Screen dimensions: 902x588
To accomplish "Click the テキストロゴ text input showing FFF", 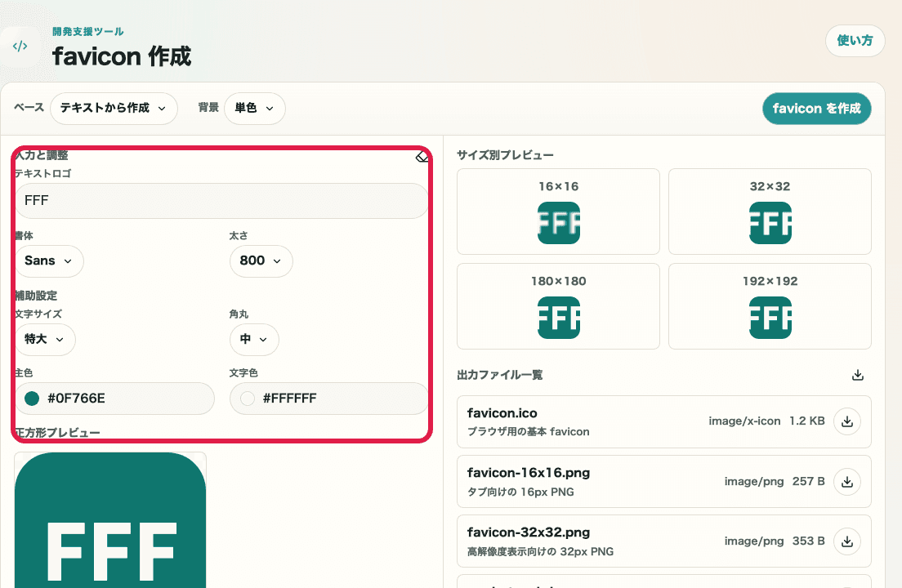I will (x=221, y=200).
